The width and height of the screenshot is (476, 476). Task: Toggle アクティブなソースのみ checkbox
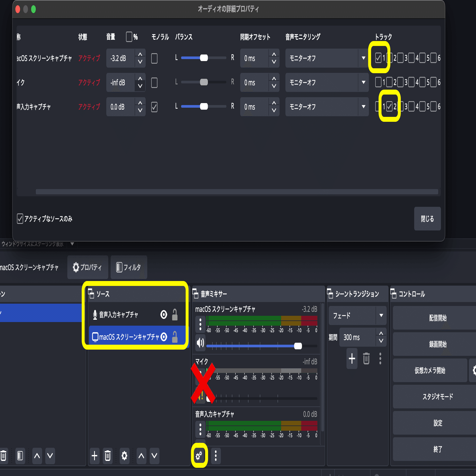20,219
